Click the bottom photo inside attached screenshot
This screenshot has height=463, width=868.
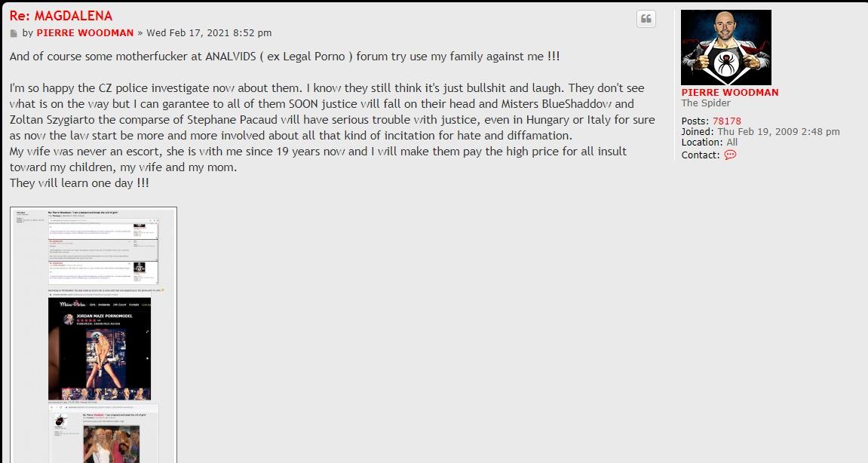coord(111,443)
